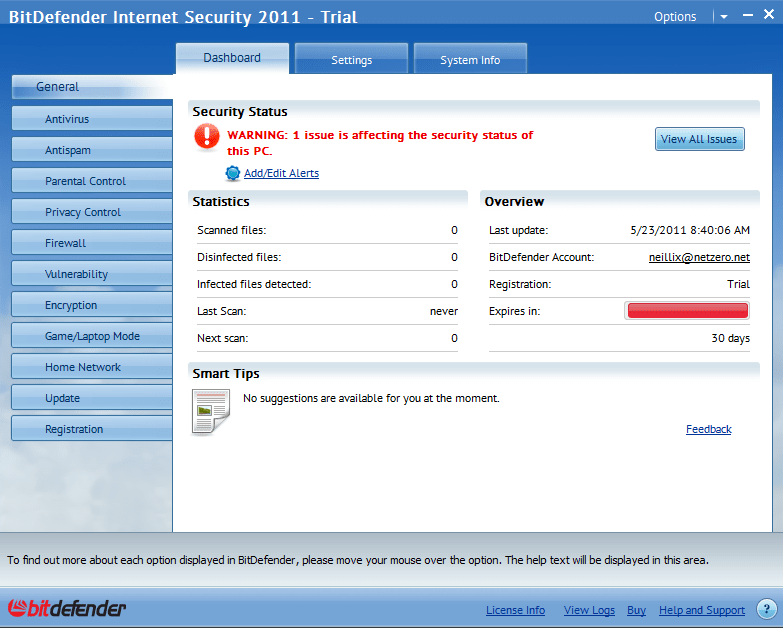Click the red WARNING message text
The width and height of the screenshot is (783, 628).
click(x=380, y=143)
